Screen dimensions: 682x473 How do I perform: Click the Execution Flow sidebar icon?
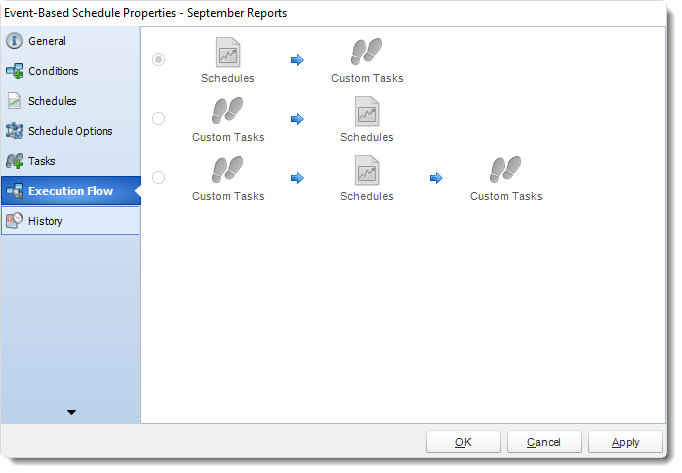(x=15, y=191)
